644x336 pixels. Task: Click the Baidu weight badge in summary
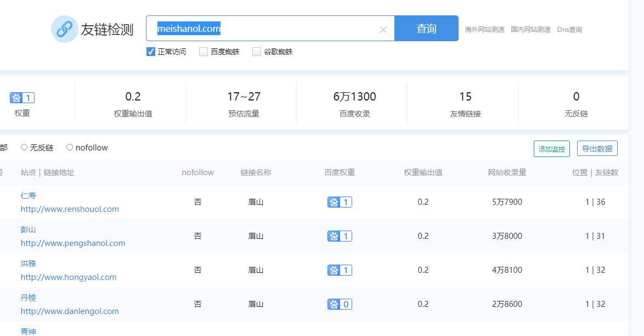22,98
